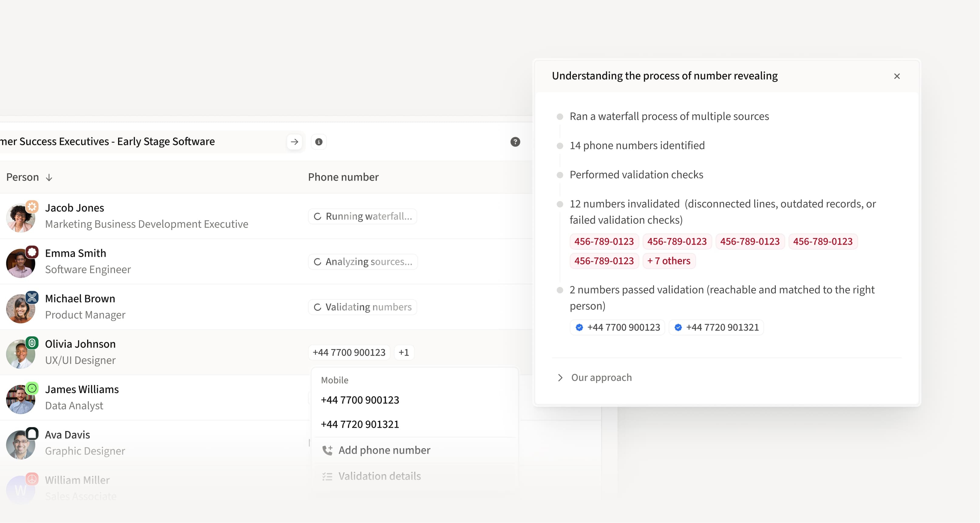This screenshot has height=523, width=980.
Task: Click the sort arrow next to Person
Action: click(x=49, y=178)
